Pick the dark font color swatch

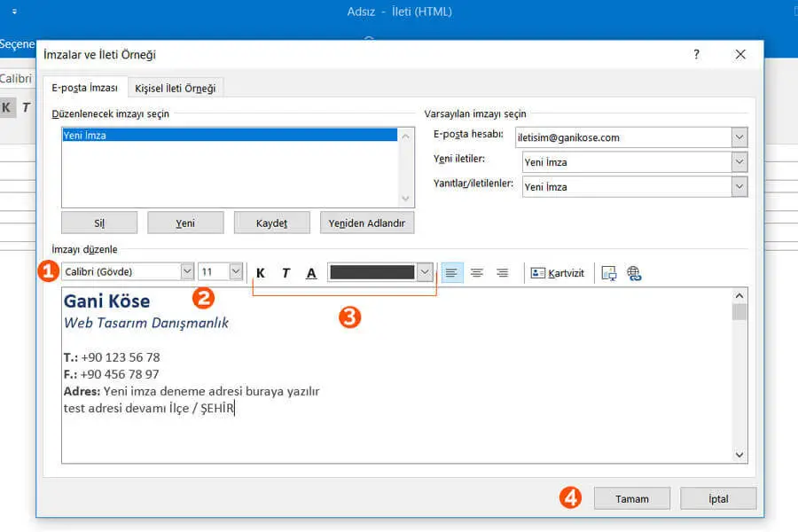coord(372,272)
